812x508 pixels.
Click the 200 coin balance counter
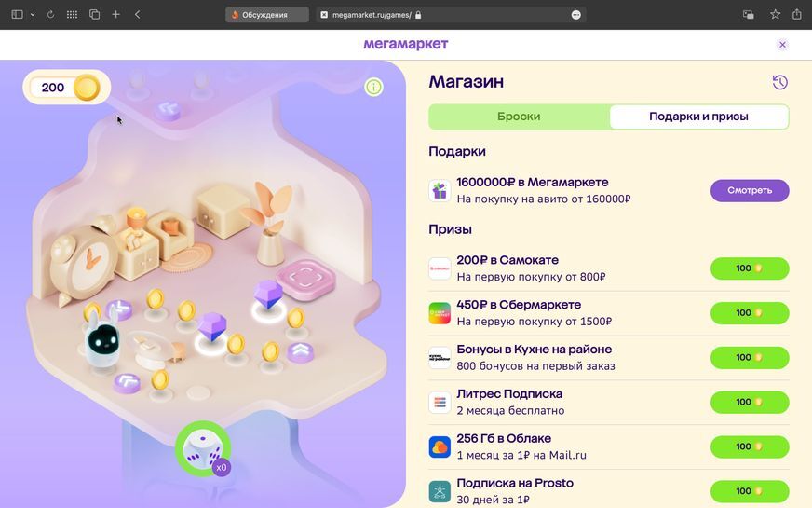click(x=66, y=87)
